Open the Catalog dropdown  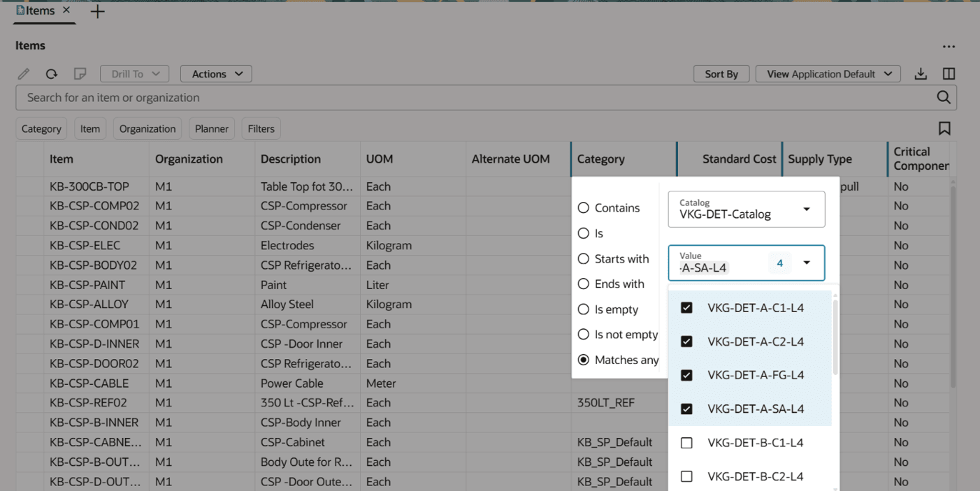tap(747, 210)
